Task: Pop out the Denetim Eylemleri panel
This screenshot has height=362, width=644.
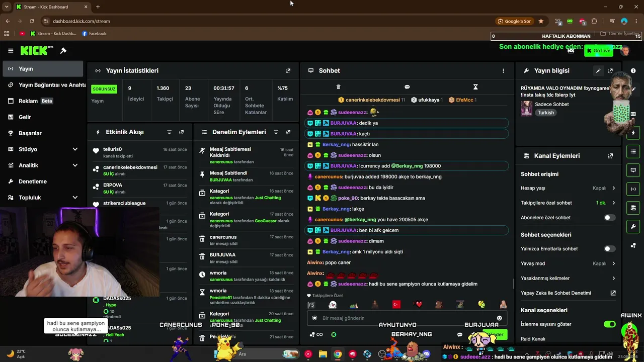Action: tap(288, 132)
